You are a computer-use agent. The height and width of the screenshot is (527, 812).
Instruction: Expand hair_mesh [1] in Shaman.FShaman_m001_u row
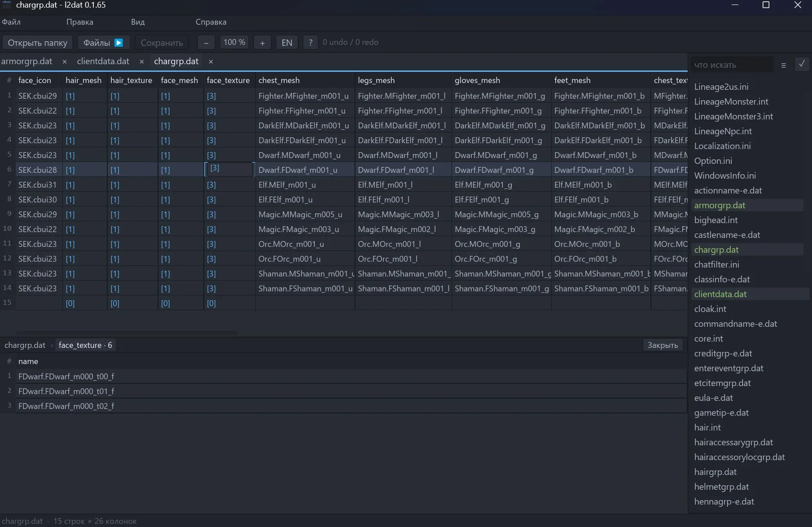pyautogui.click(x=70, y=289)
